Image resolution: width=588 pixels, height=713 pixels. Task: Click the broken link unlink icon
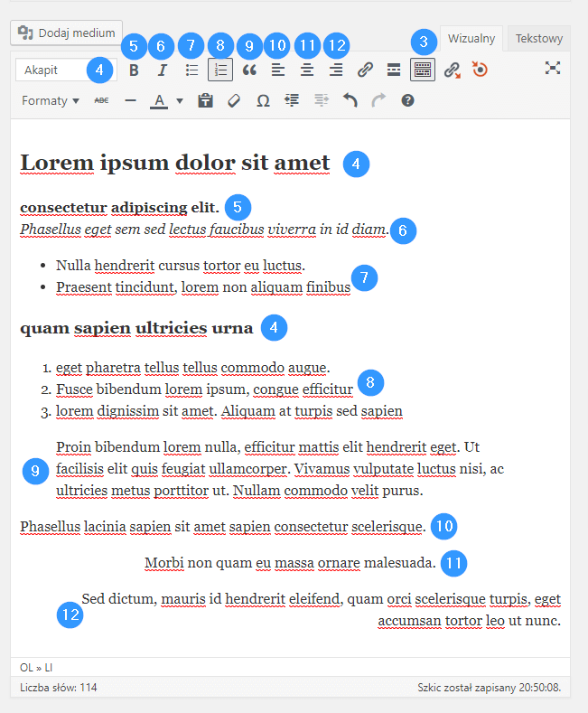pos(452,70)
